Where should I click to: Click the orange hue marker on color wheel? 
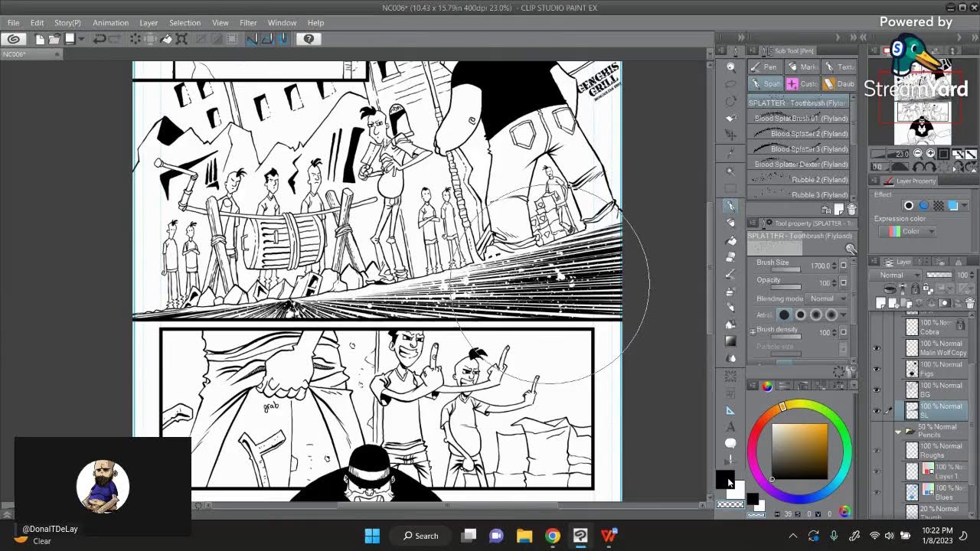pyautogui.click(x=782, y=406)
